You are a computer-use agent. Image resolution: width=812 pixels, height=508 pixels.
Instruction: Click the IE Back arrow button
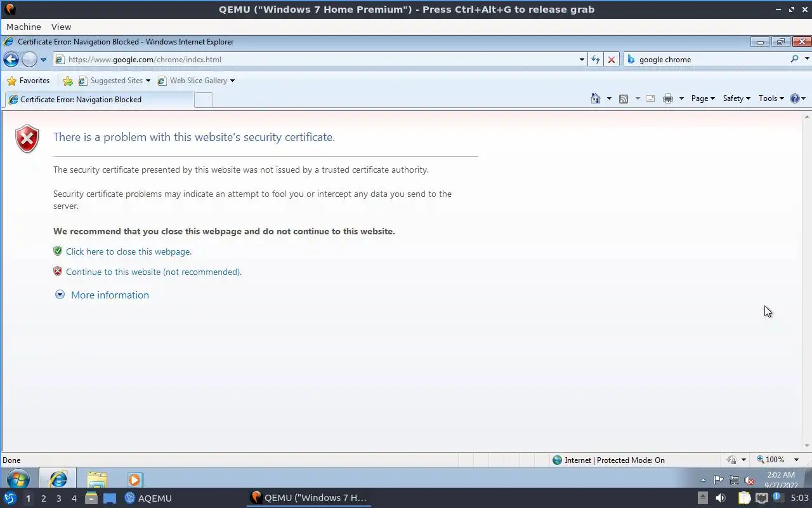[x=11, y=60]
